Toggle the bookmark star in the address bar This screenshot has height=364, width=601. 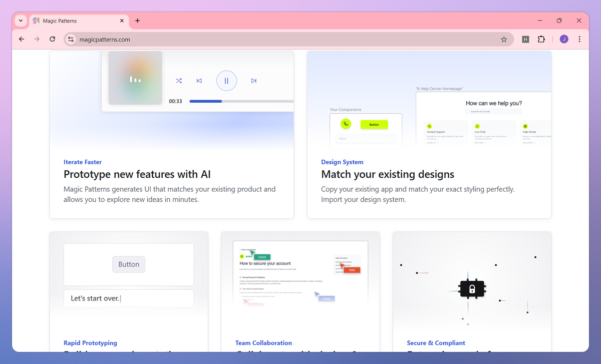[504, 39]
